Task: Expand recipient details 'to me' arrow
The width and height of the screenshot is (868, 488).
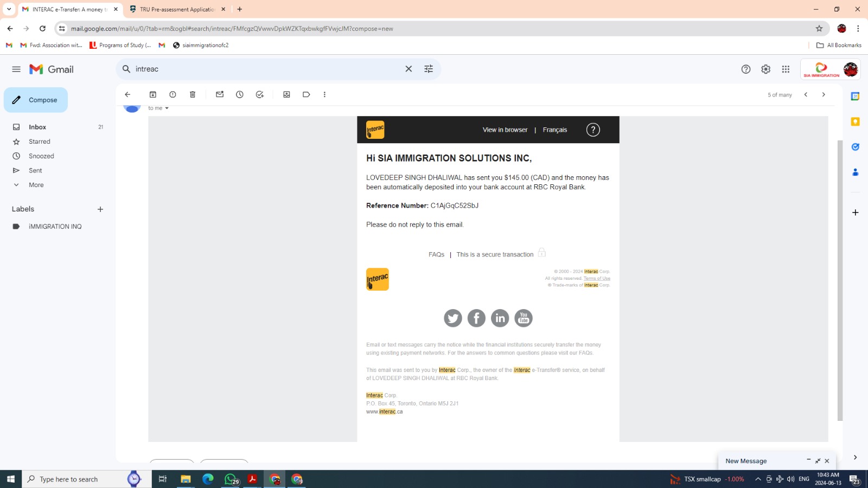Action: click(167, 108)
